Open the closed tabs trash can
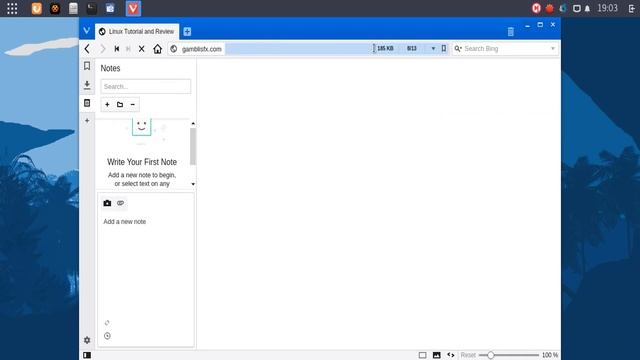This screenshot has width=640, height=360. pos(510,31)
